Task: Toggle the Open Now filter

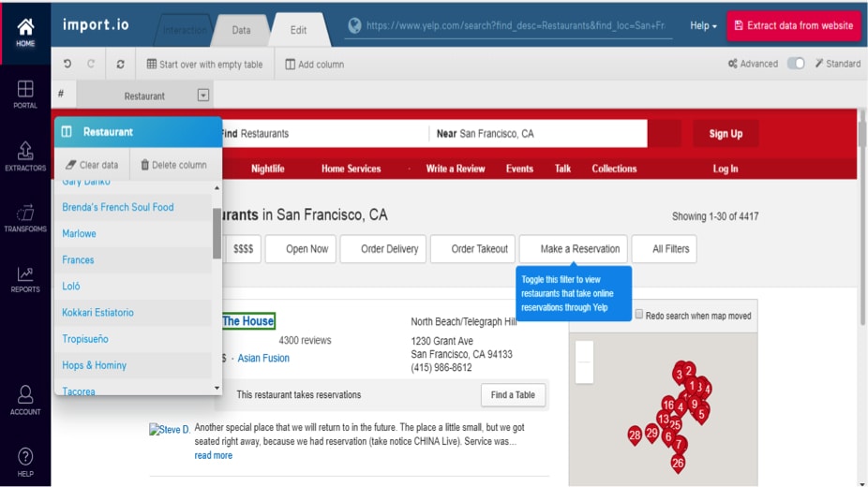Action: pyautogui.click(x=301, y=249)
